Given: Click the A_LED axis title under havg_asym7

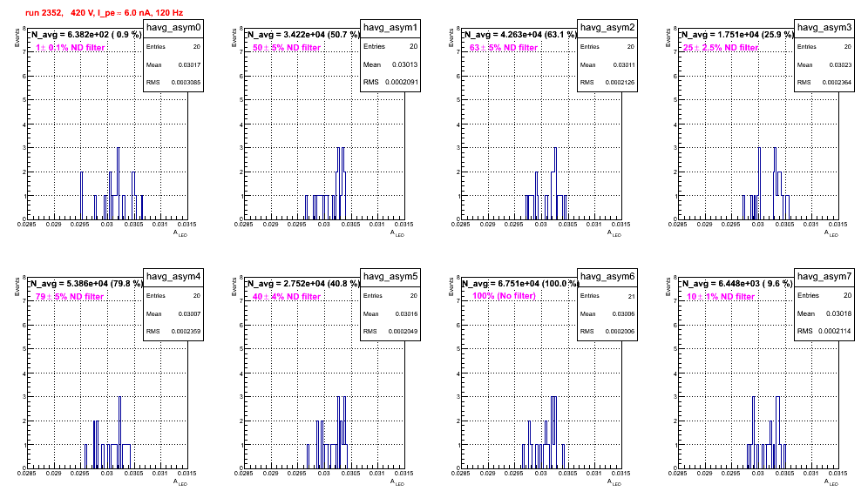Looking at the screenshot, I should click(831, 482).
